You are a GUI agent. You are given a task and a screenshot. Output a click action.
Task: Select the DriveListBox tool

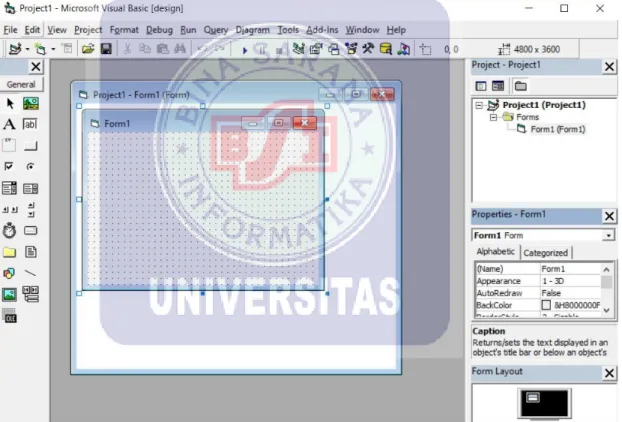[x=31, y=230]
